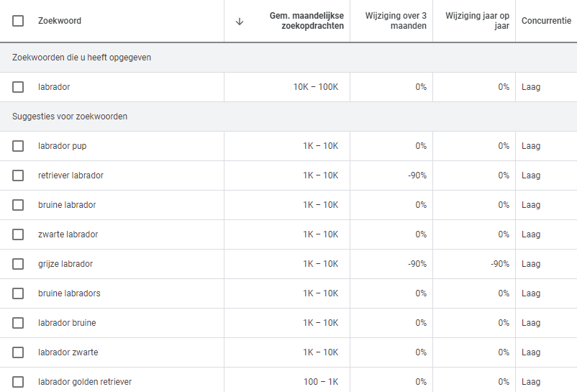Screen dimensions: 577x392
Task: Click 'Wijziging over 3 maanden' column header
Action: point(396,21)
